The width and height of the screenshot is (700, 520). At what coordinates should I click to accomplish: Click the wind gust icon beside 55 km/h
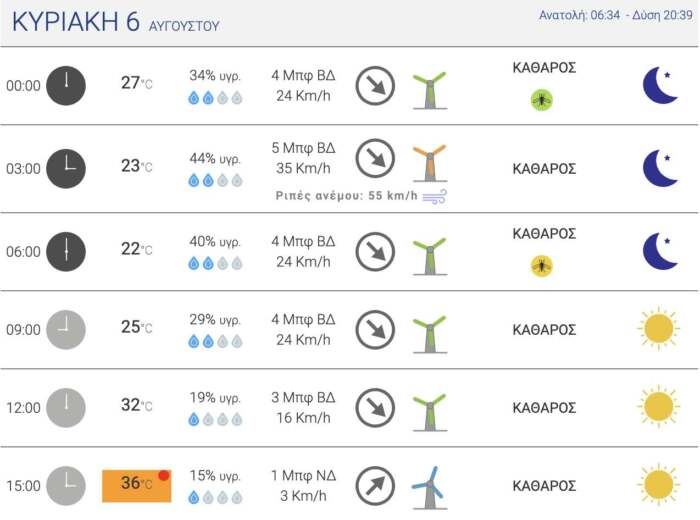[434, 196]
